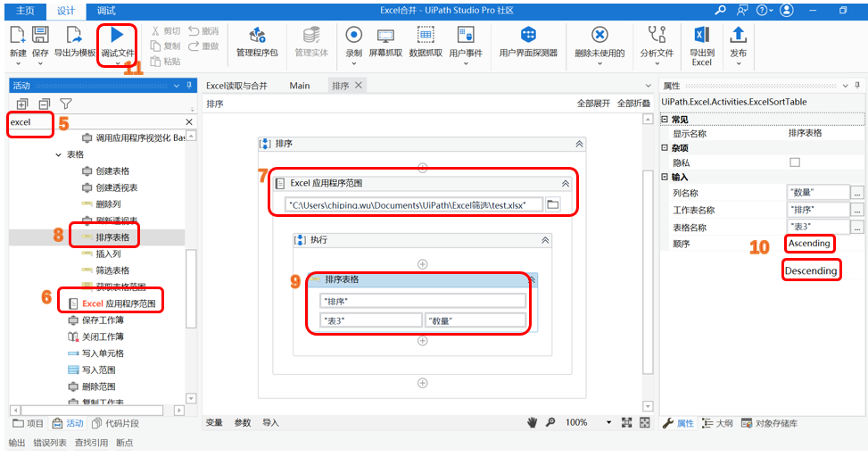Image resolution: width=868 pixels, height=457 pixels.
Task: Open the 顺序 Ascending dropdown
Action: tap(809, 243)
